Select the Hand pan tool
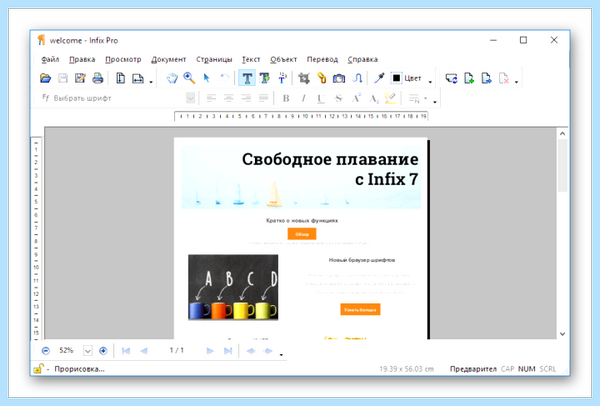This screenshot has height=406, width=600. (x=172, y=78)
